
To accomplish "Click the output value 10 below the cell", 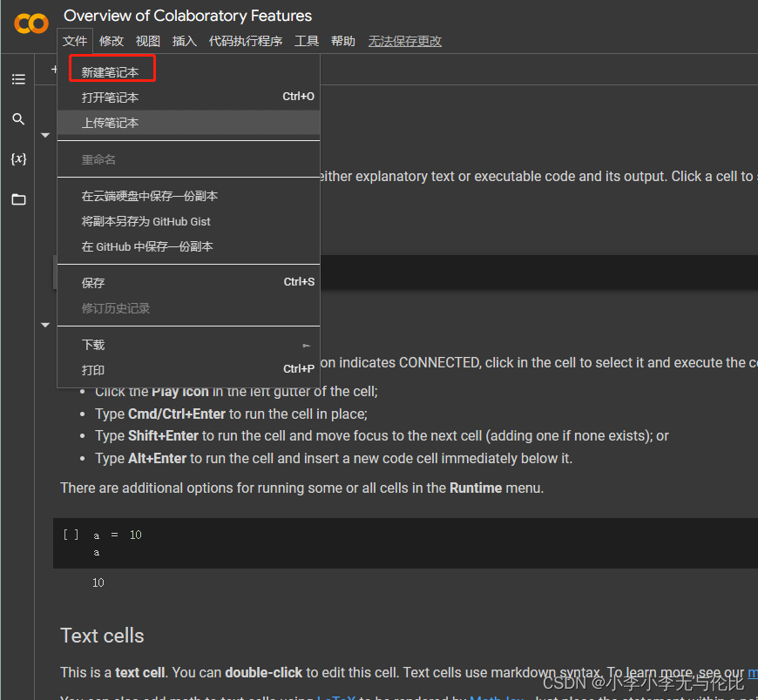I will pyautogui.click(x=98, y=582).
